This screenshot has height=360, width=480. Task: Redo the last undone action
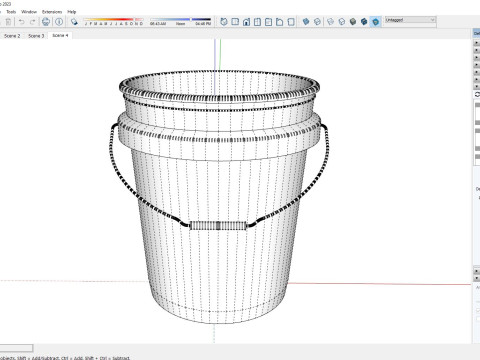point(32,22)
